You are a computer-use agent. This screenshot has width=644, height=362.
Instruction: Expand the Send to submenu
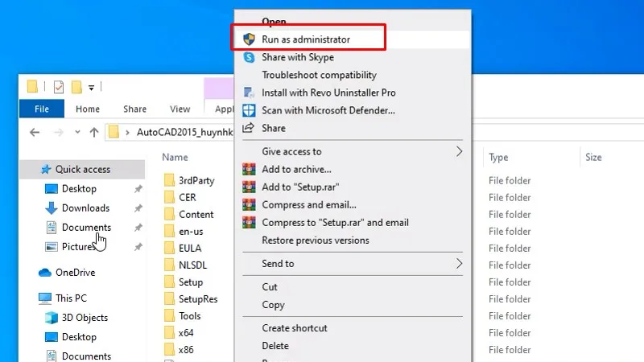(x=460, y=263)
